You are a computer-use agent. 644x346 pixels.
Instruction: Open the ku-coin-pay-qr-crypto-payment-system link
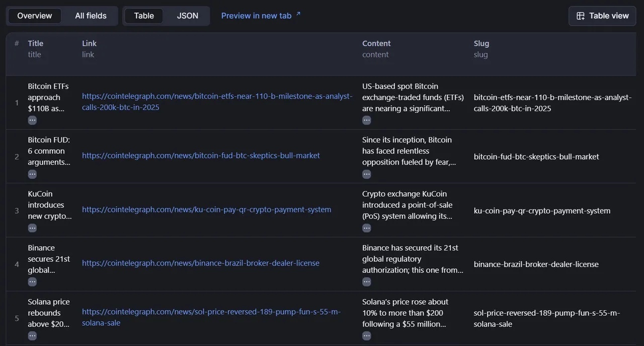click(x=206, y=210)
